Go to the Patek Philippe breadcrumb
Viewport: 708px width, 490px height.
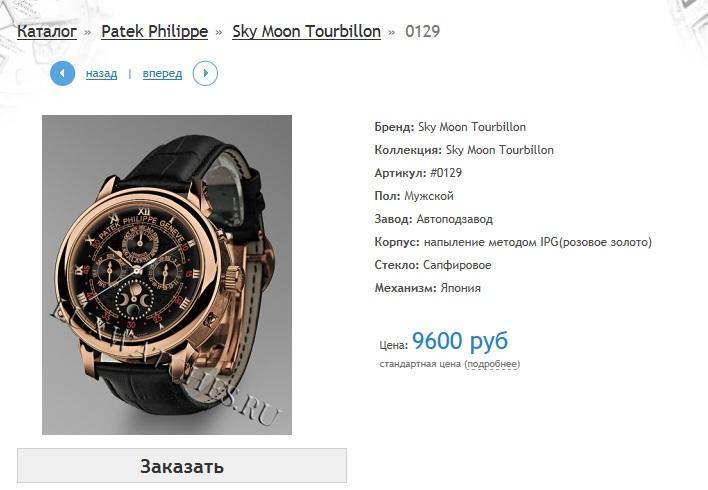[x=154, y=31]
